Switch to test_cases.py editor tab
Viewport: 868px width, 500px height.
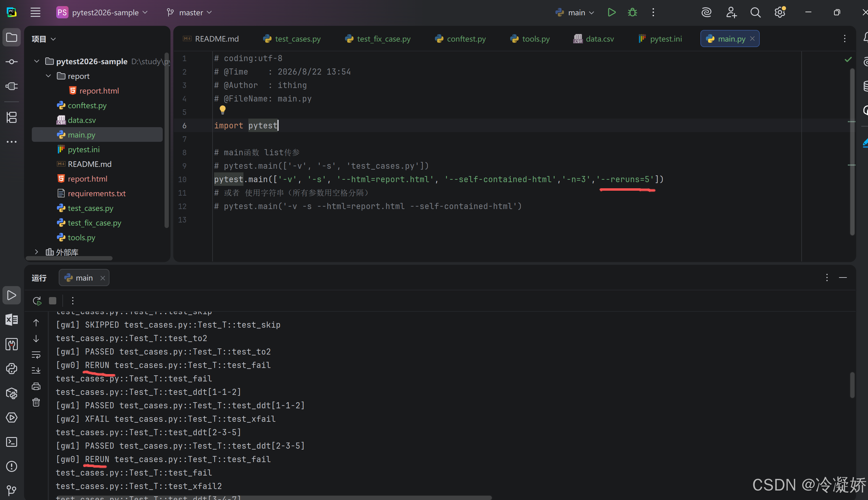coord(292,39)
